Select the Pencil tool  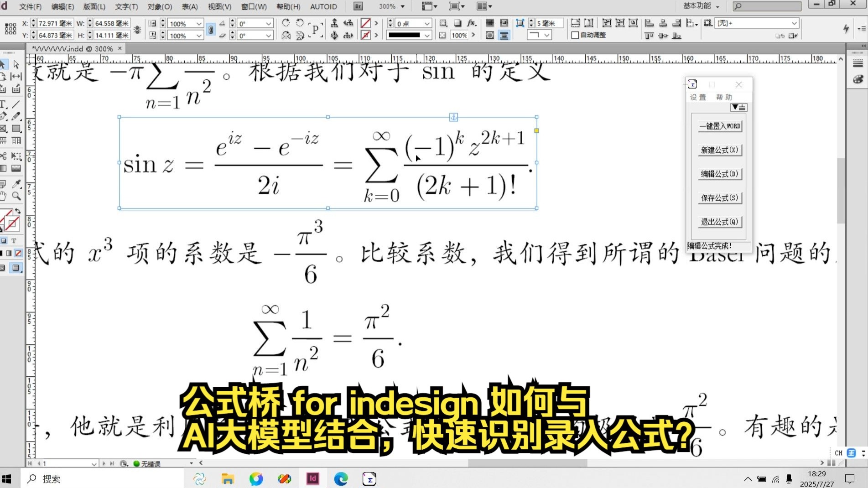pyautogui.click(x=16, y=116)
